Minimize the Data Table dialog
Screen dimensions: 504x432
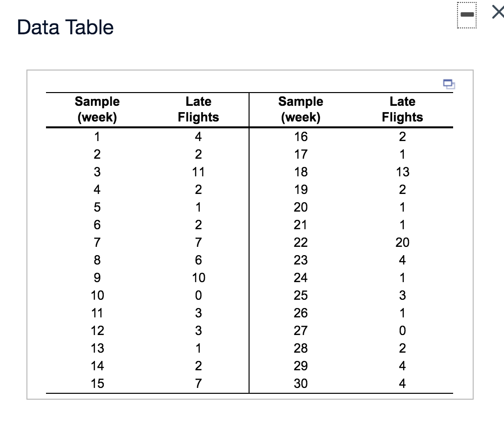click(x=467, y=15)
